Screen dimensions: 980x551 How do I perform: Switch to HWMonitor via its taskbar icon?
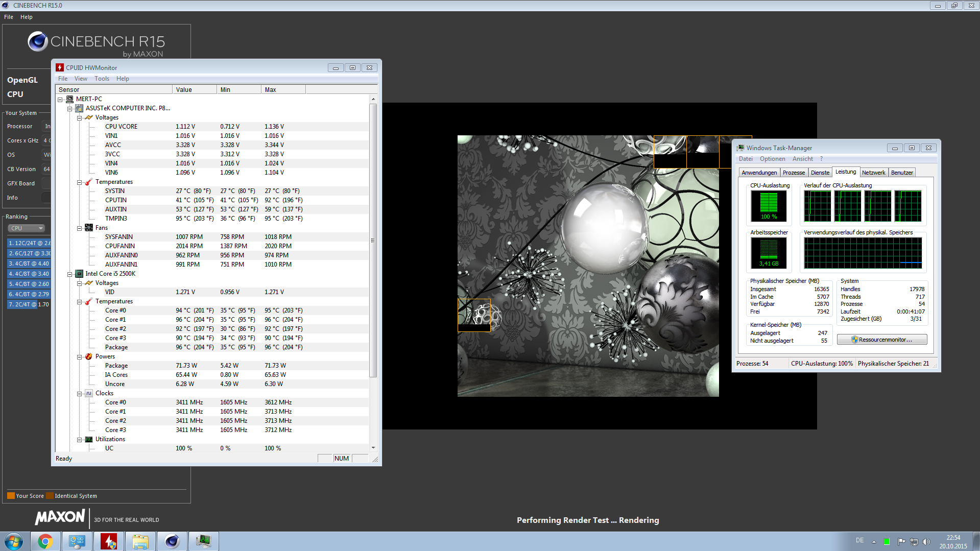[x=108, y=541]
